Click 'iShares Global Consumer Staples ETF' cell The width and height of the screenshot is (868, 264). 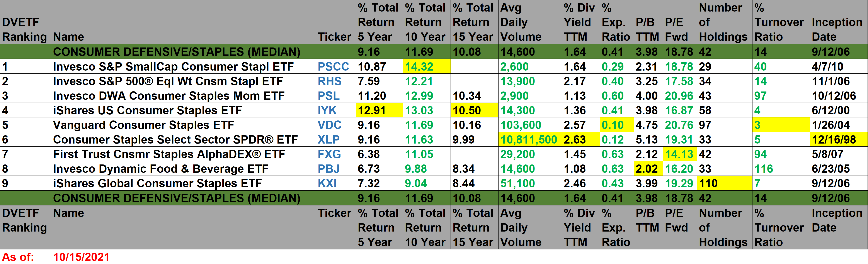click(183, 183)
